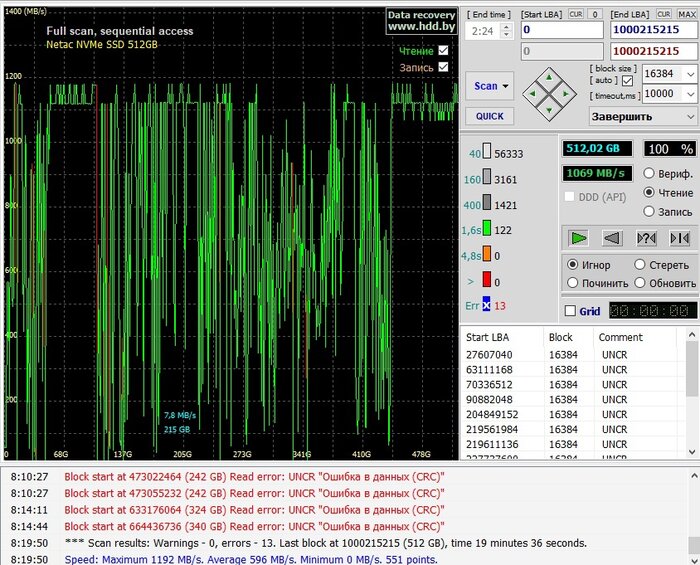
Task: Click the up arrow of the navigation diamond
Action: [549, 78]
